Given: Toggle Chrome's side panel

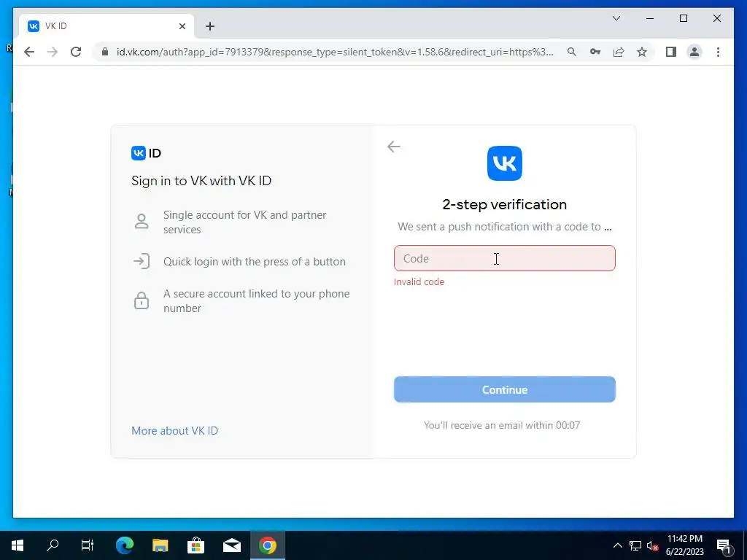Looking at the screenshot, I should 671,52.
